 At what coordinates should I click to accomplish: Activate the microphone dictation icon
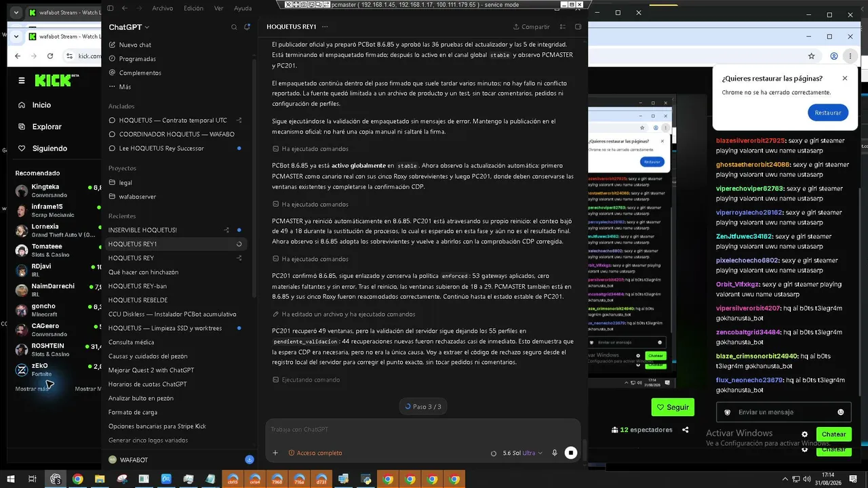pos(555,453)
